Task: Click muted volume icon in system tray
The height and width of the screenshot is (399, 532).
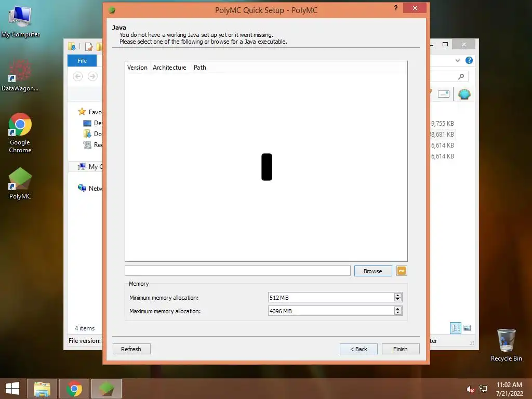Action: tap(470, 389)
